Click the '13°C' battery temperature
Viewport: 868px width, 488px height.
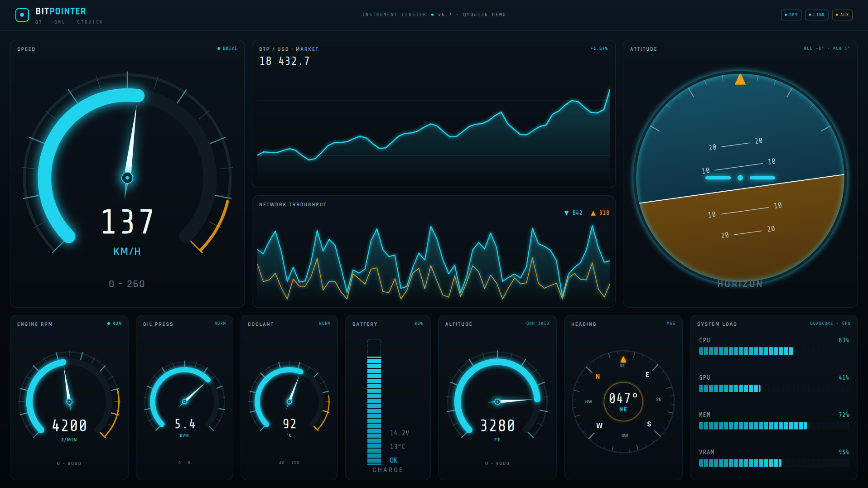tap(397, 447)
